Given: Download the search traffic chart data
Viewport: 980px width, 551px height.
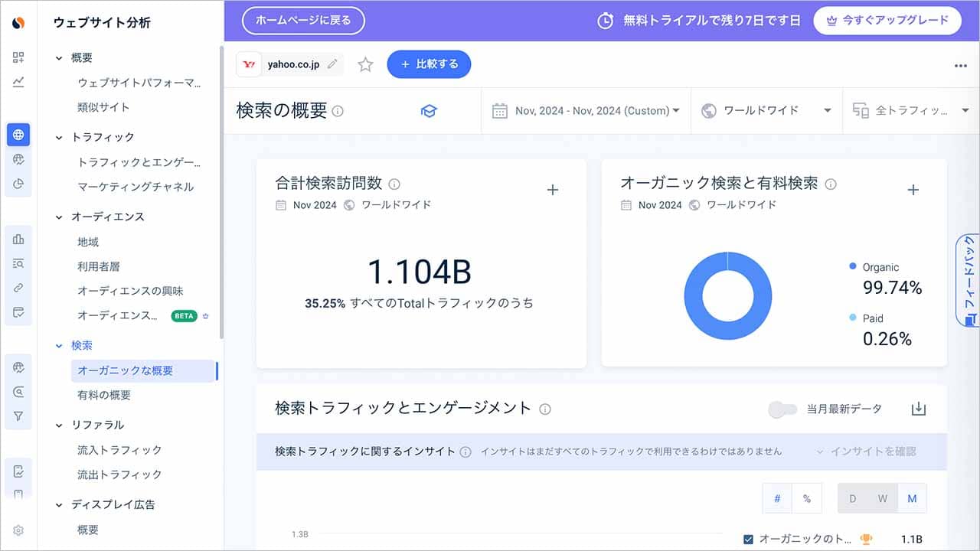Looking at the screenshot, I should pos(919,409).
